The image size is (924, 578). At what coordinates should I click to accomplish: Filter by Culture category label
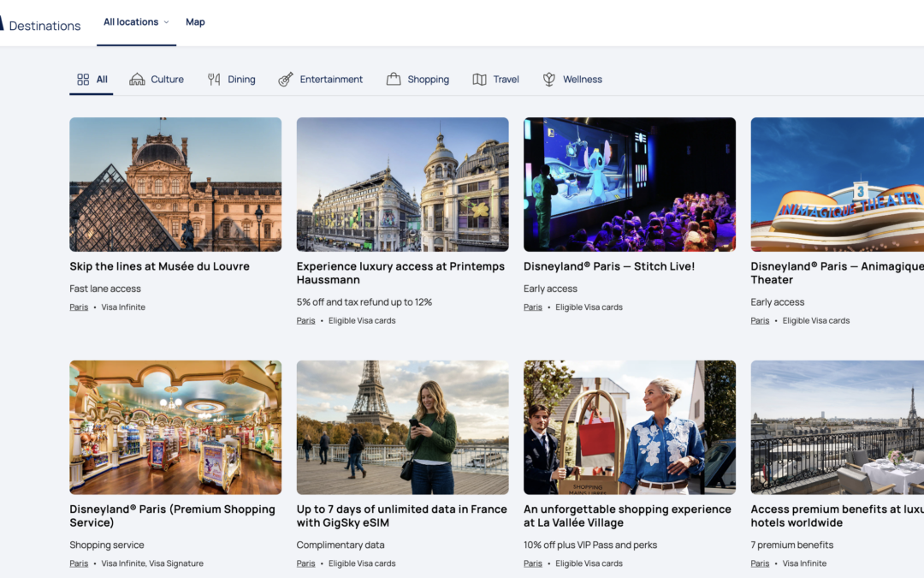click(x=168, y=79)
